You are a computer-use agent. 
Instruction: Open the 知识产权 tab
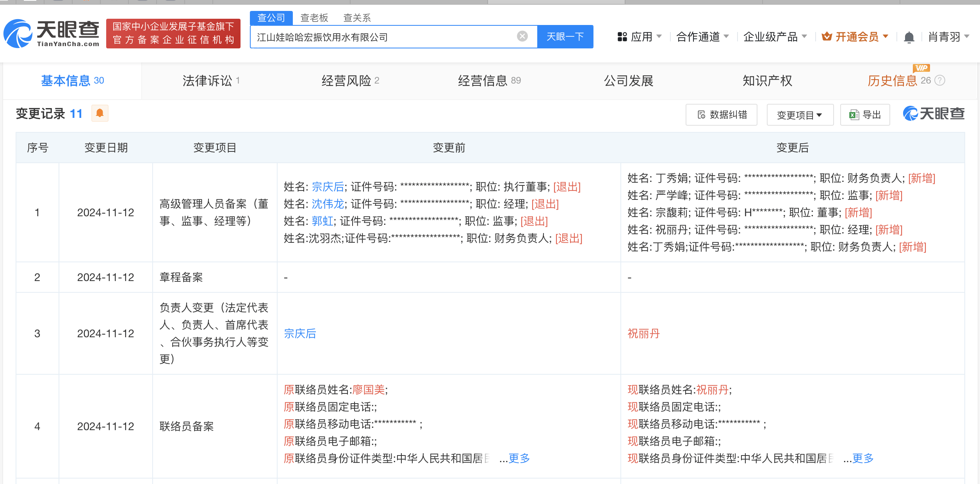pyautogui.click(x=767, y=81)
